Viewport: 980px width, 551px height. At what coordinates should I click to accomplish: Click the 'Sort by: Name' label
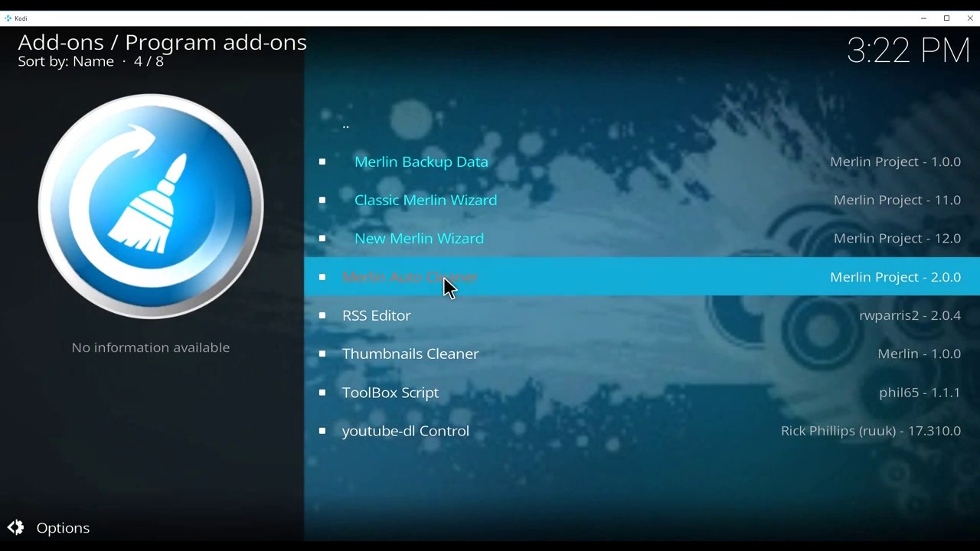66,61
